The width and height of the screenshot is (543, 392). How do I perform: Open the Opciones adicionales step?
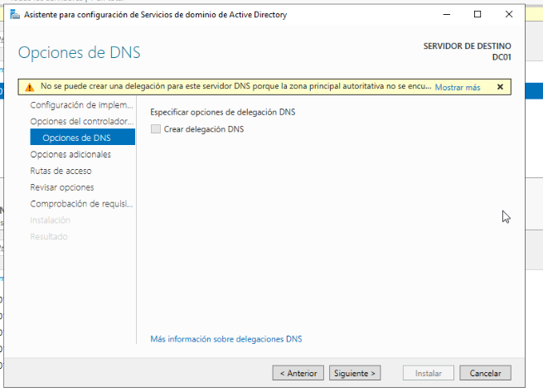[70, 154]
